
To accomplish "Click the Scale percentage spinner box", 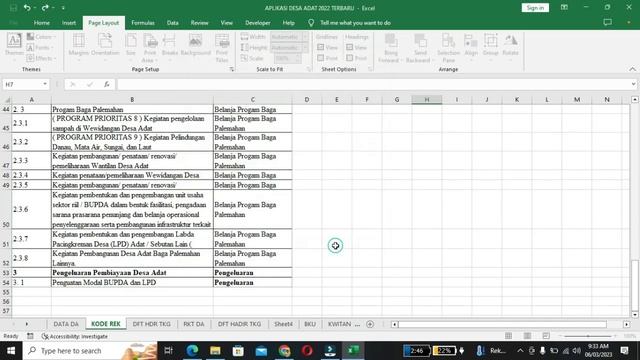I will pyautogui.click(x=287, y=58).
